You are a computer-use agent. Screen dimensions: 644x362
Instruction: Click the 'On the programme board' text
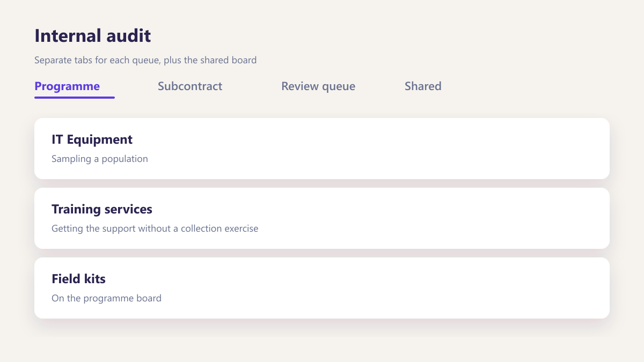pos(106,298)
